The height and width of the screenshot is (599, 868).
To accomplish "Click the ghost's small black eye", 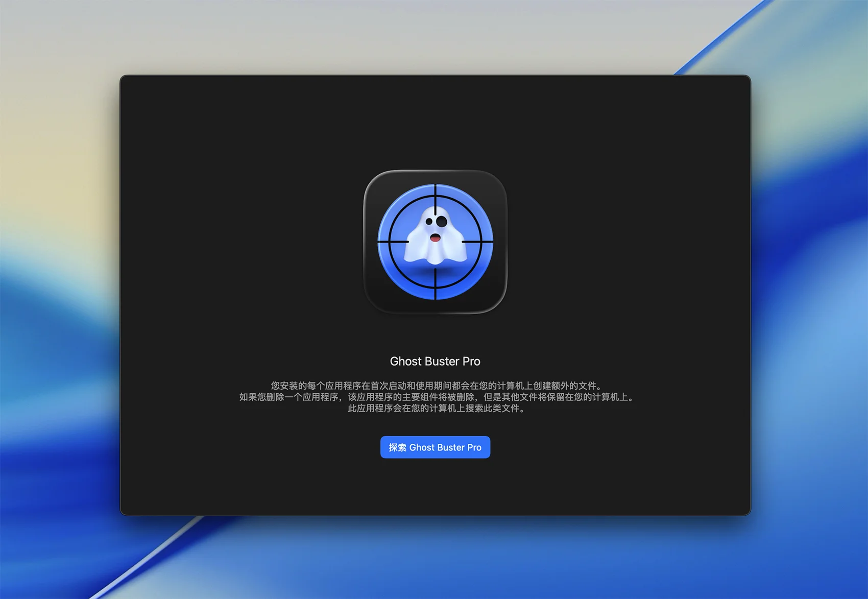I will 429,222.
